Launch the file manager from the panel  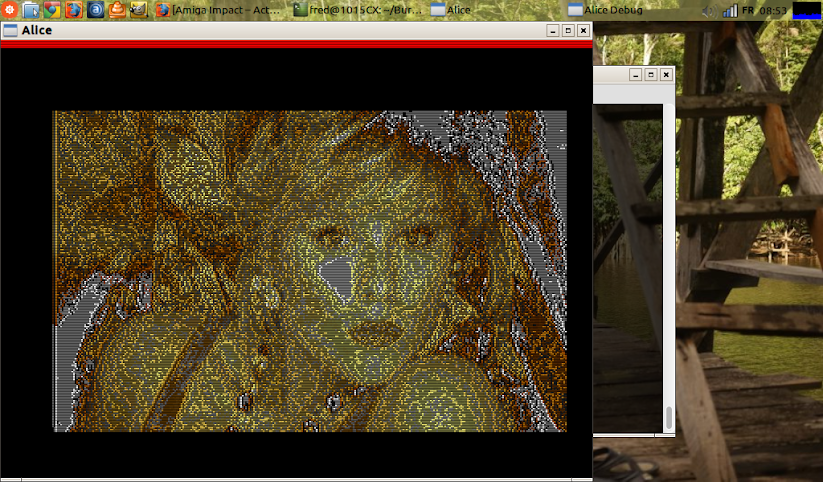31,9
